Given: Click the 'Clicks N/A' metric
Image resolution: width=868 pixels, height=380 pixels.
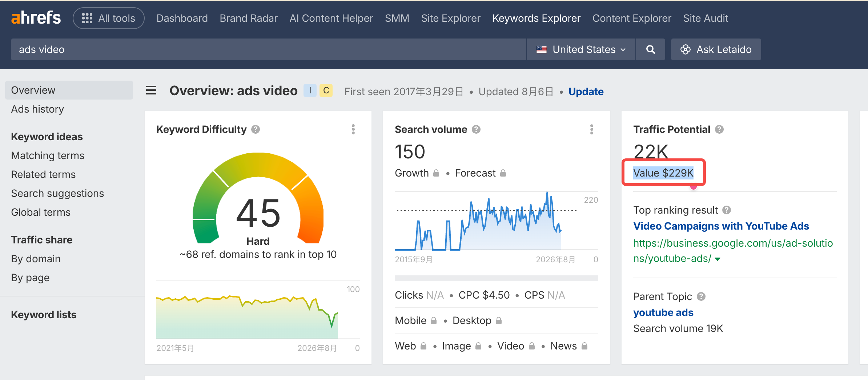Looking at the screenshot, I should 419,295.
